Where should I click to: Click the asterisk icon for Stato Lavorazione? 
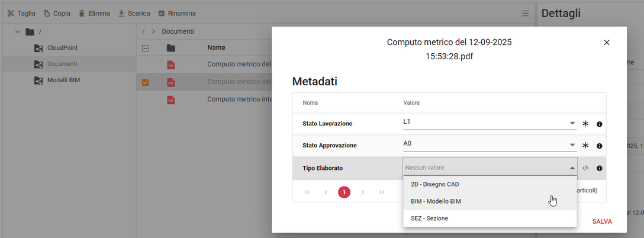point(585,123)
